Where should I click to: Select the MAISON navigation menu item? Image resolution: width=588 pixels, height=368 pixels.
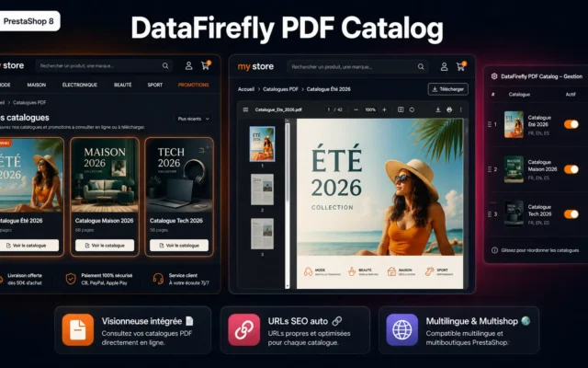click(x=37, y=85)
